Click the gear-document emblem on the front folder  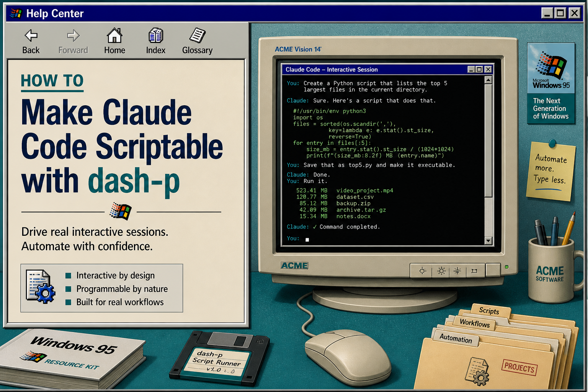477,371
